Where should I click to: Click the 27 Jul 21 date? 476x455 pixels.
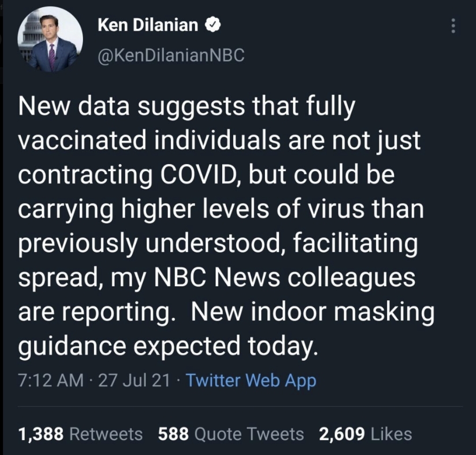(x=134, y=380)
